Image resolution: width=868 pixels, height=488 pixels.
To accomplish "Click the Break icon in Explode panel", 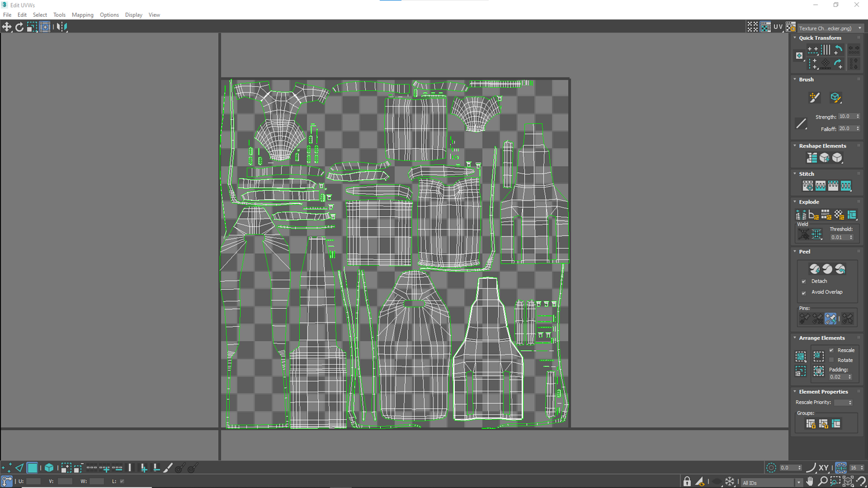I will [801, 215].
